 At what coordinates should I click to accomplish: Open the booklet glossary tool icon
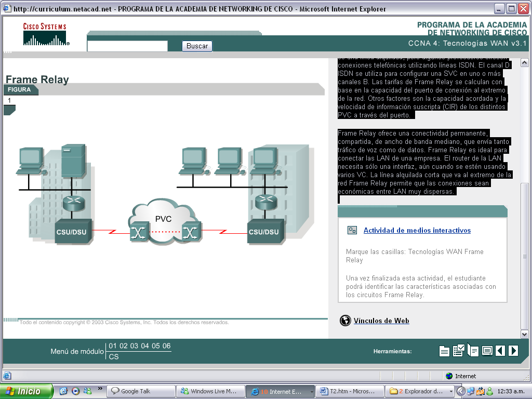(x=473, y=350)
